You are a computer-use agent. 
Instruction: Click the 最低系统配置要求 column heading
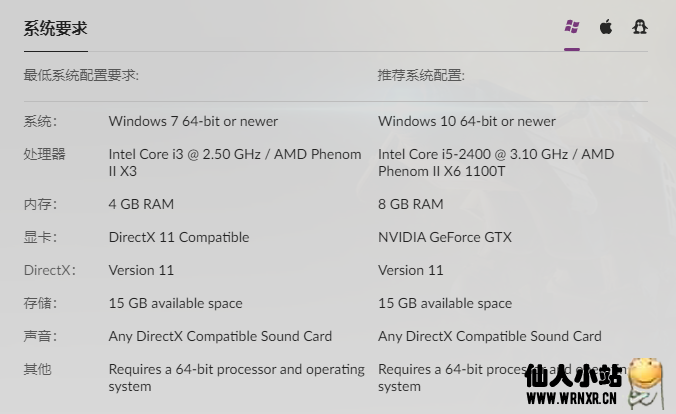(x=81, y=75)
